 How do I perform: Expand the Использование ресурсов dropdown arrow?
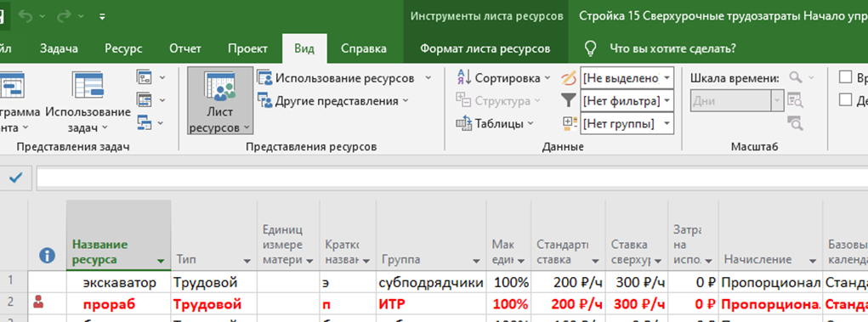[x=428, y=78]
